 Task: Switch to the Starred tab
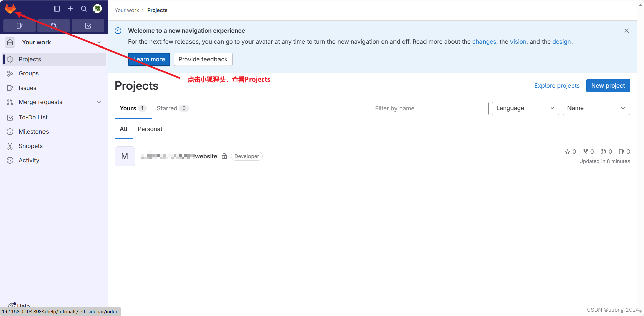tap(167, 108)
